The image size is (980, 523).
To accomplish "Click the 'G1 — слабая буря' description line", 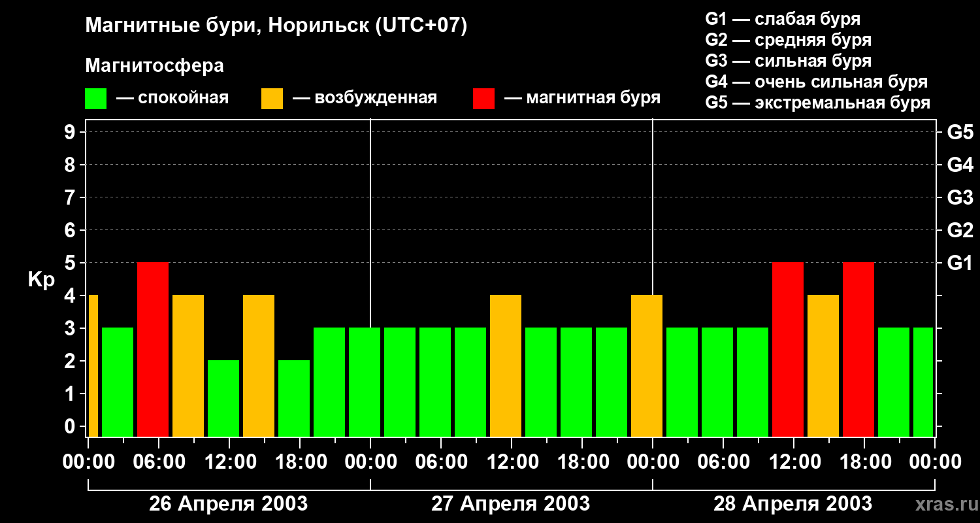I will pyautogui.click(x=783, y=19).
